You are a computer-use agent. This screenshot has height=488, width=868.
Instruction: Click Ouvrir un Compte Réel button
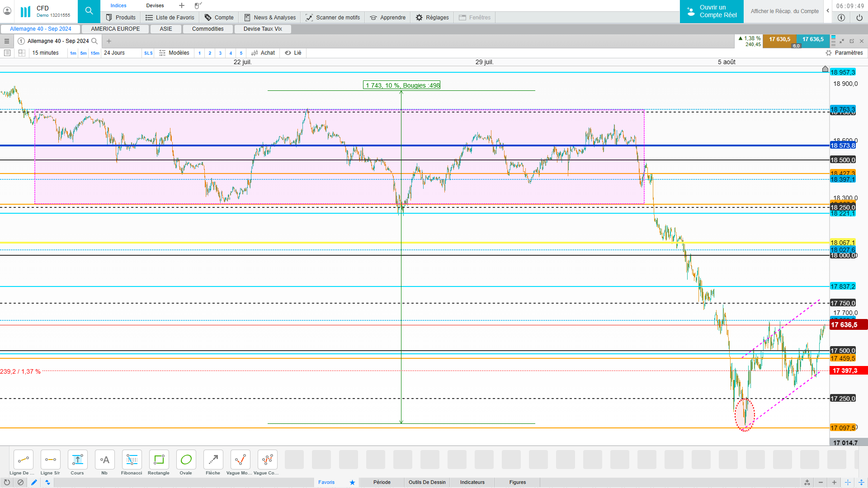coord(712,11)
